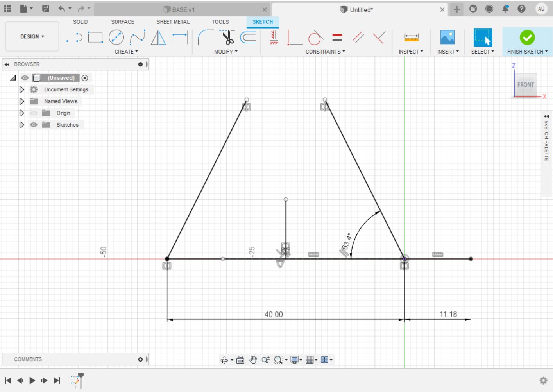Open the INSPECT dropdown menu

coord(411,52)
